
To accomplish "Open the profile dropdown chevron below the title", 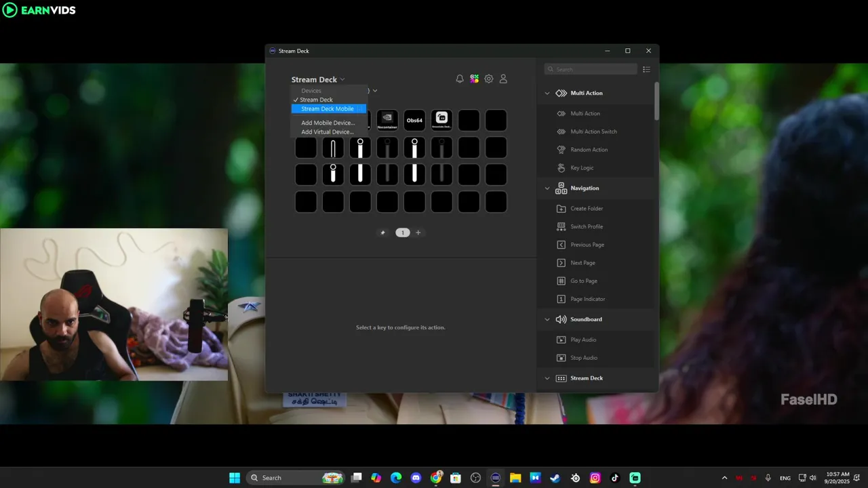I will click(375, 91).
